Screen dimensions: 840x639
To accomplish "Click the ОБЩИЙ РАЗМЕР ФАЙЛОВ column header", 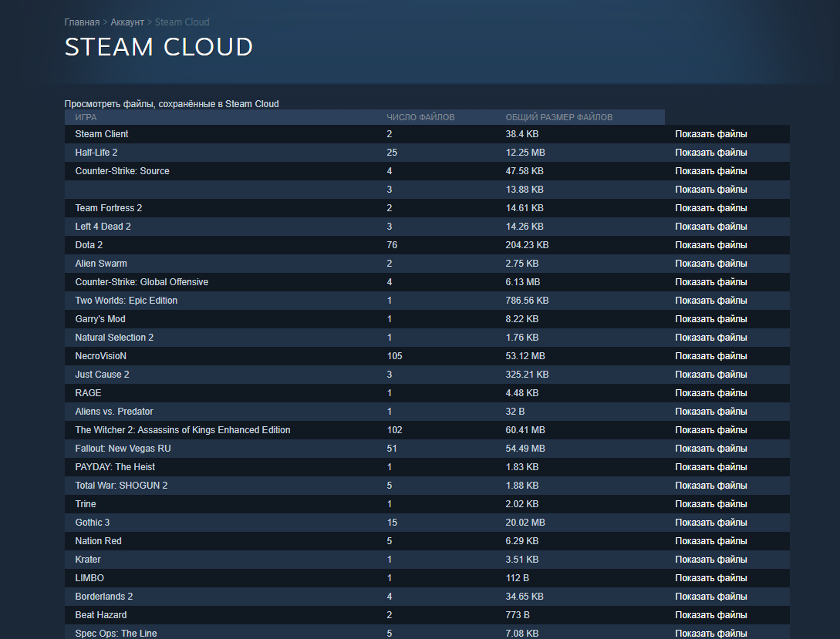I will click(x=560, y=116).
